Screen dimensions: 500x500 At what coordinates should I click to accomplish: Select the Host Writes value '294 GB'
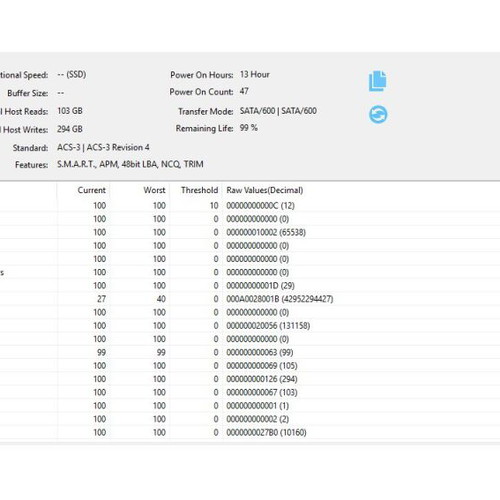pyautogui.click(x=70, y=129)
